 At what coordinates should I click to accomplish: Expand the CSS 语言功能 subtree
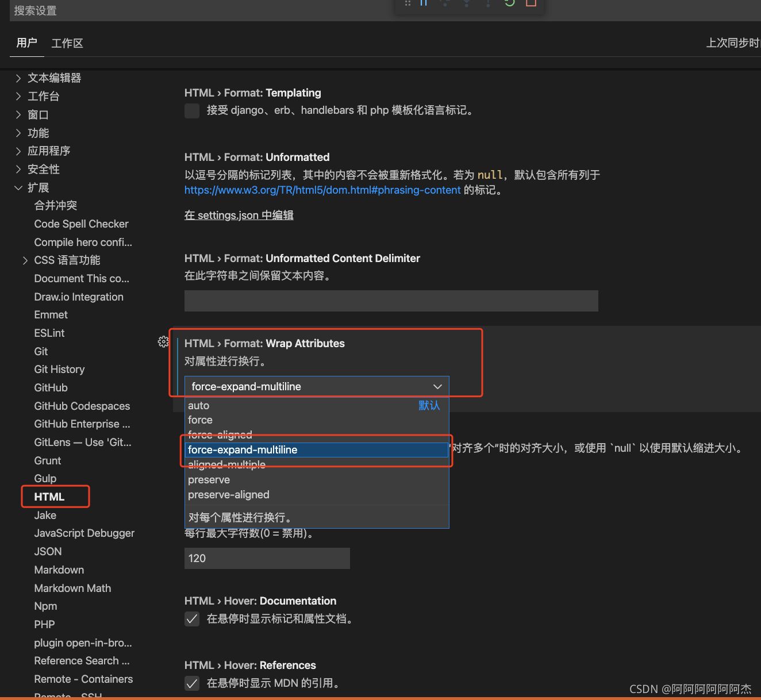point(25,260)
